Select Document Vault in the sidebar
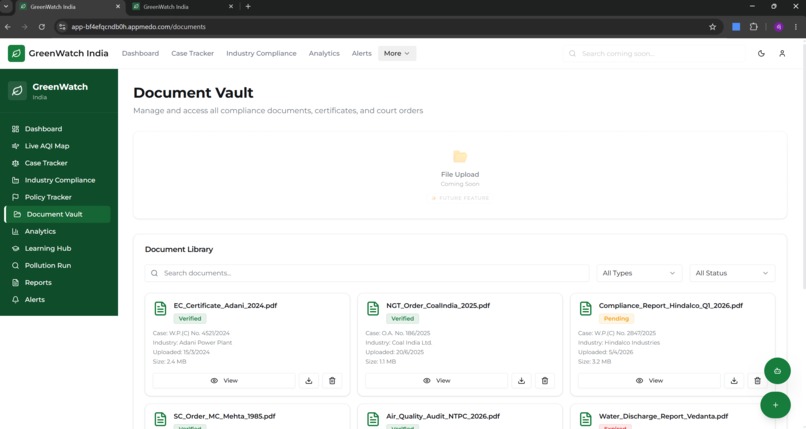This screenshot has width=806, height=429. point(59,214)
